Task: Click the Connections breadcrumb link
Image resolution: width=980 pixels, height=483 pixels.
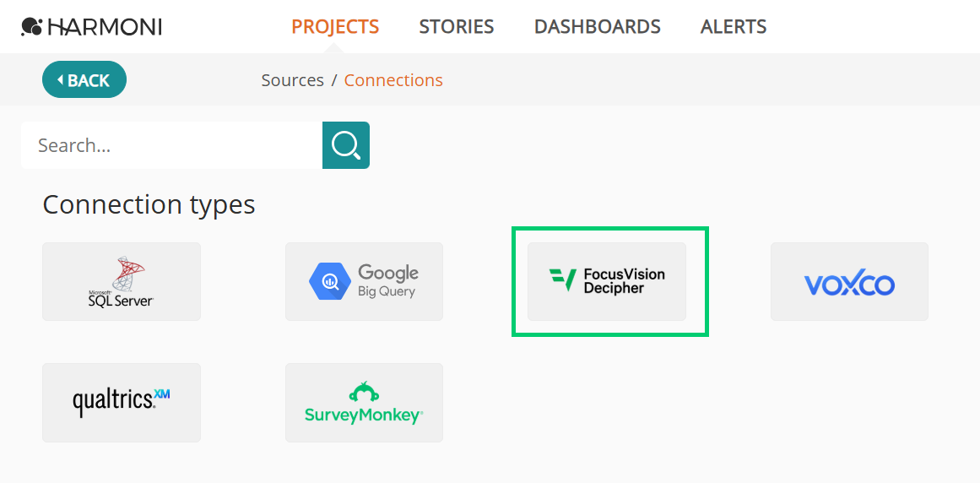Action: coord(393,80)
